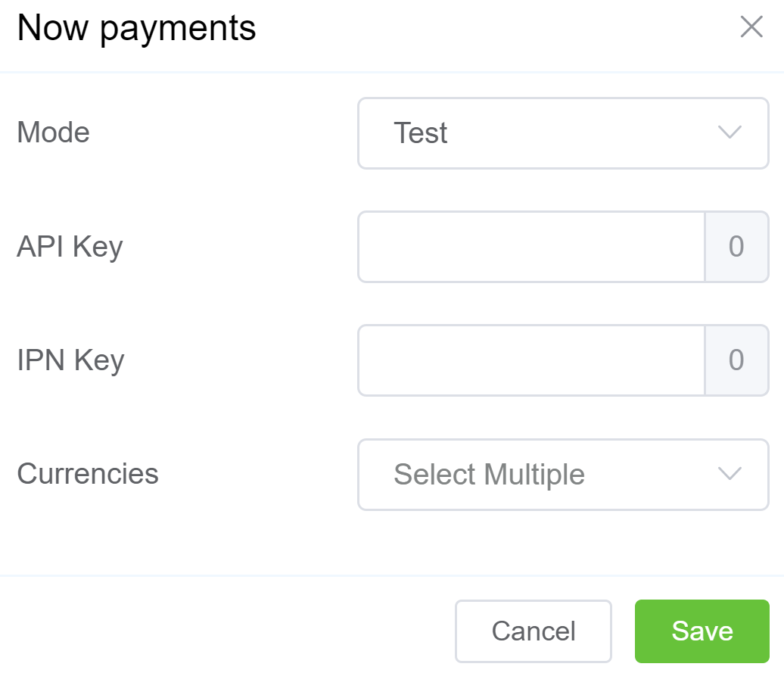Click the IPN Key character counter

point(736,360)
